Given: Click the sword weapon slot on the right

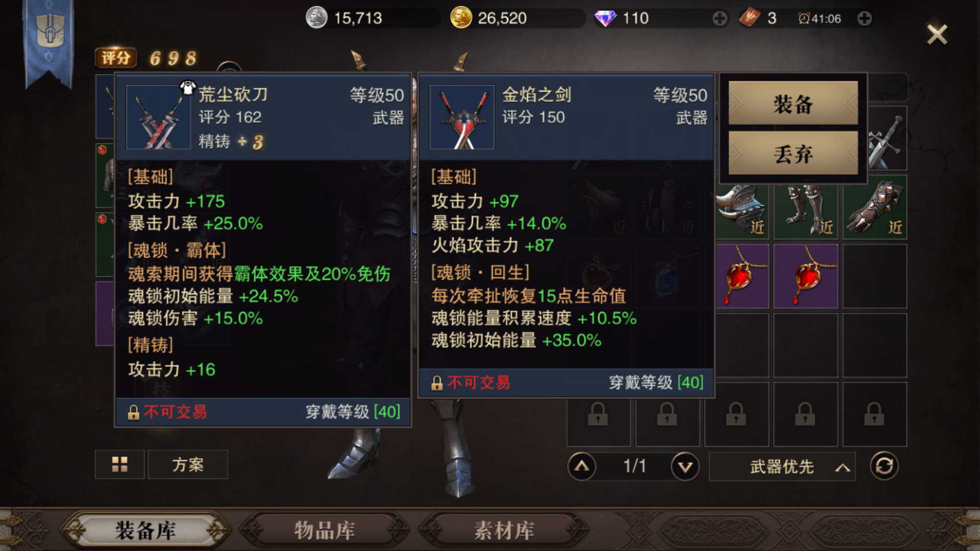Looking at the screenshot, I should [x=888, y=139].
